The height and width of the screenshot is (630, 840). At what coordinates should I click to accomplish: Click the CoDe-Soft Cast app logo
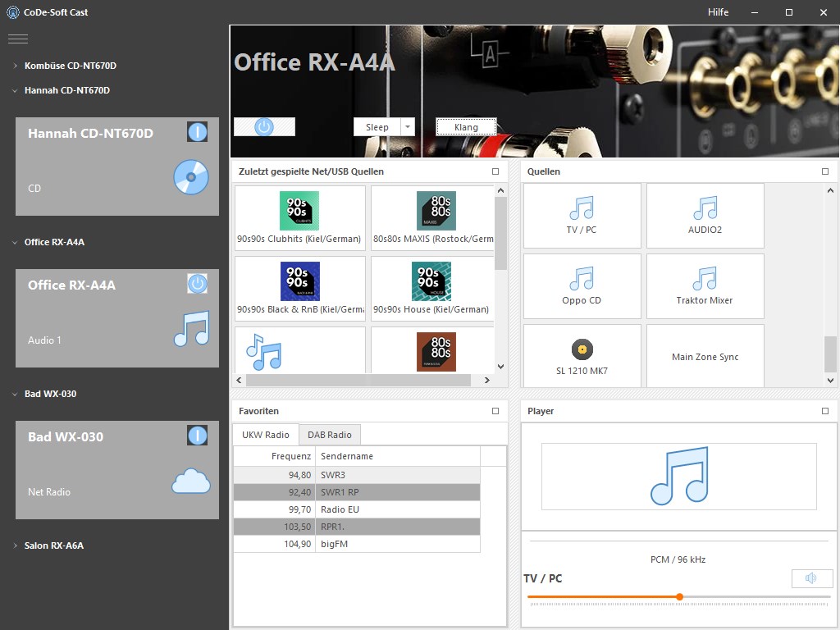[x=13, y=12]
